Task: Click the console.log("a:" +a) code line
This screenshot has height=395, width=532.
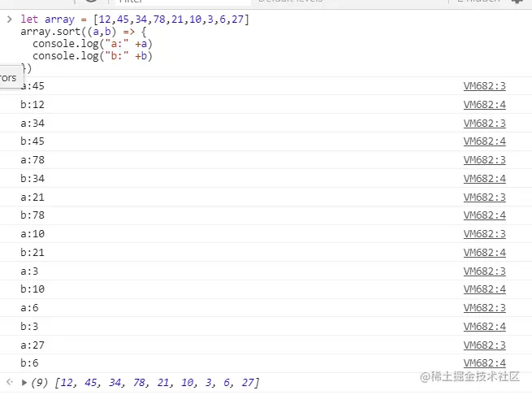Action: [93, 44]
